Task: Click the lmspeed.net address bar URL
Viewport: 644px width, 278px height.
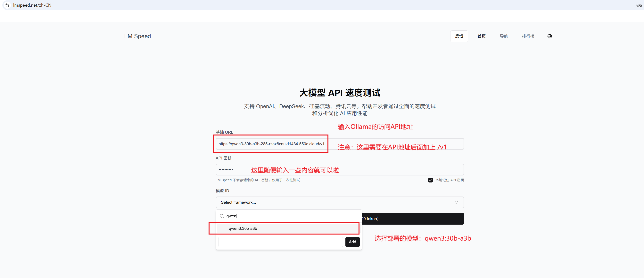Action: tap(32, 5)
